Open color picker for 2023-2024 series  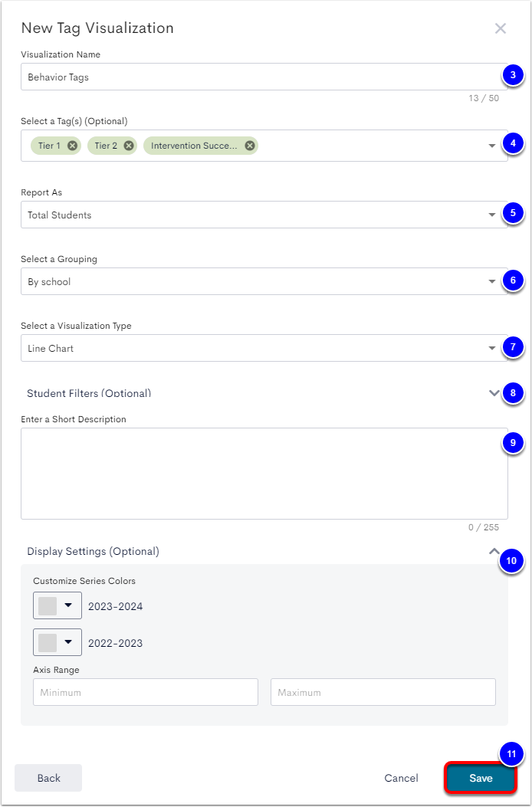click(57, 605)
